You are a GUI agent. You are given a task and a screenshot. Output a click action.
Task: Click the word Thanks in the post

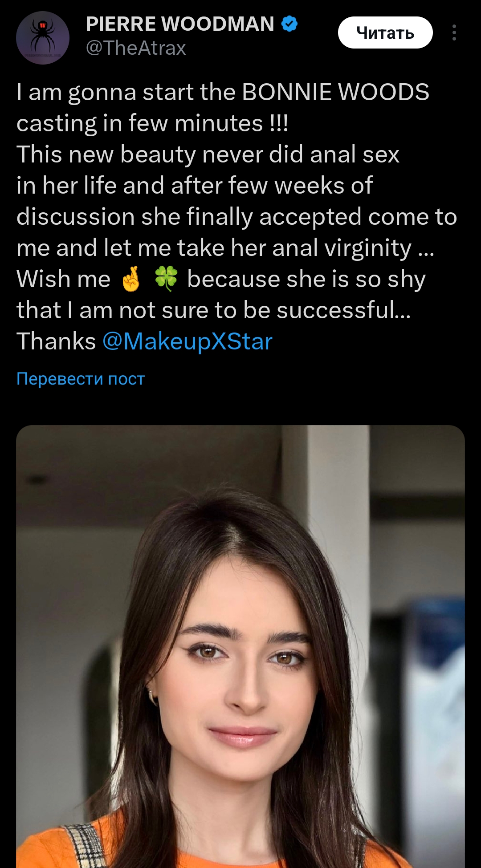pos(56,341)
